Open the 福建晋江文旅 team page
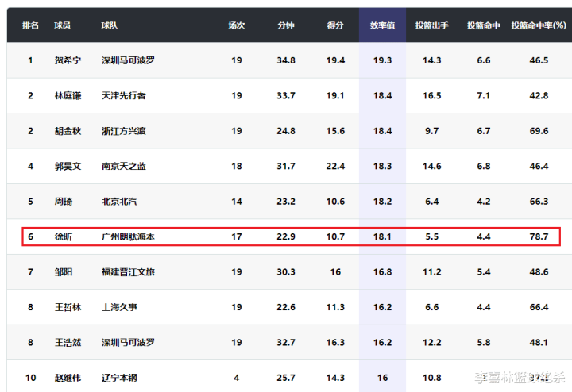 (129, 272)
